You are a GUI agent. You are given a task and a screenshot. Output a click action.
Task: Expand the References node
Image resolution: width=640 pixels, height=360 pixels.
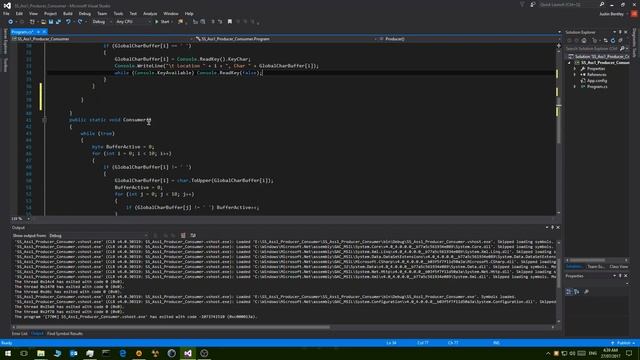(x=575, y=75)
